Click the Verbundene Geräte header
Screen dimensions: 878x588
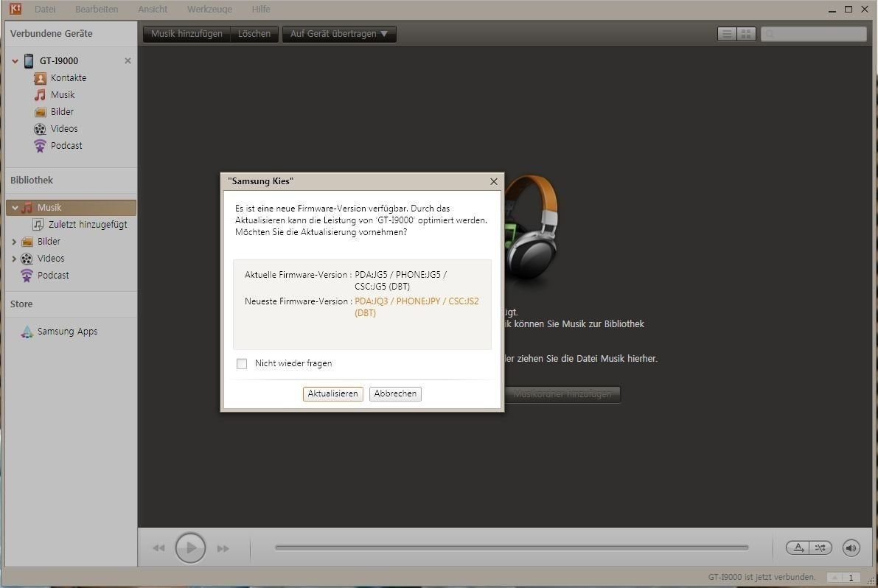click(51, 34)
